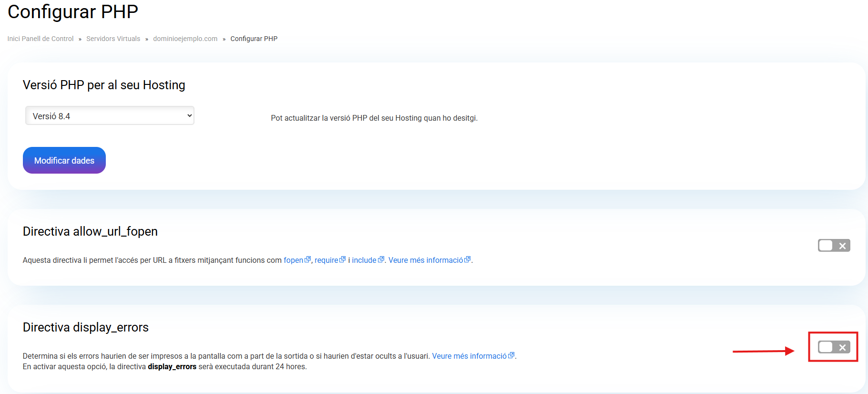
Task: Open Veure més informació for allow_url_fopen
Action: 426,260
